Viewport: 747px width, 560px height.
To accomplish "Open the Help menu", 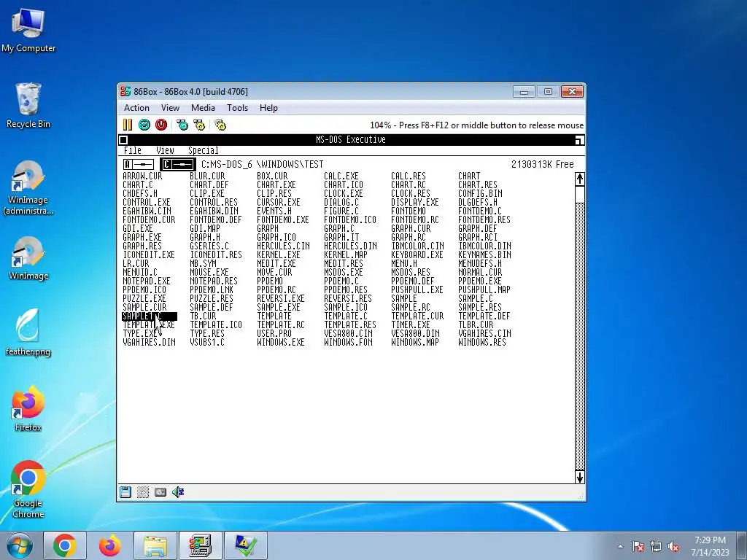I will pos(268,108).
